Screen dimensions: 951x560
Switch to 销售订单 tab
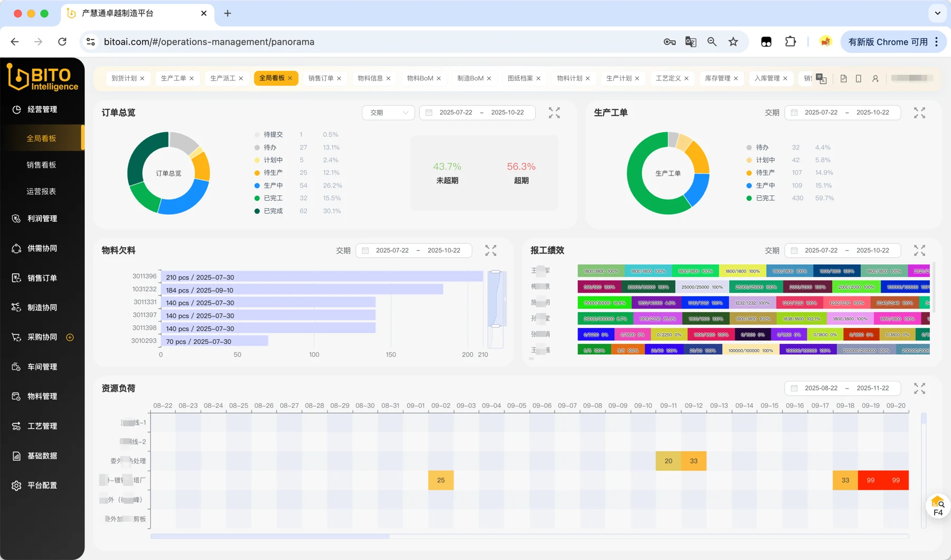(x=321, y=78)
